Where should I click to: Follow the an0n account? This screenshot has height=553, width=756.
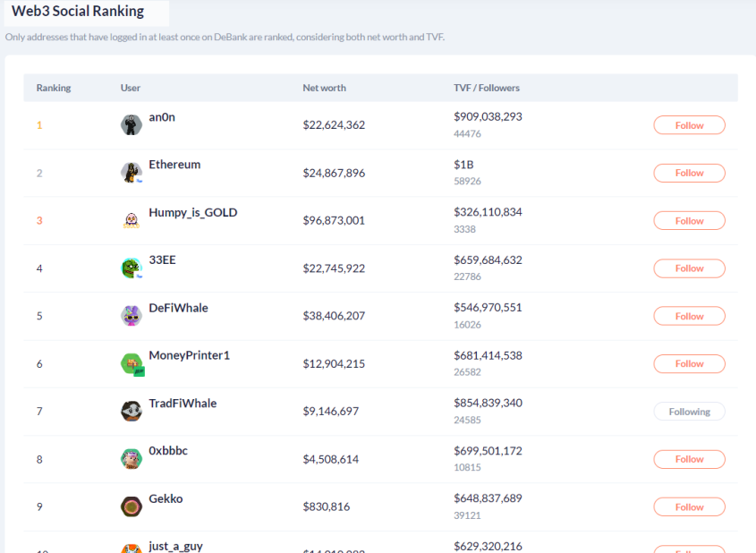click(689, 125)
